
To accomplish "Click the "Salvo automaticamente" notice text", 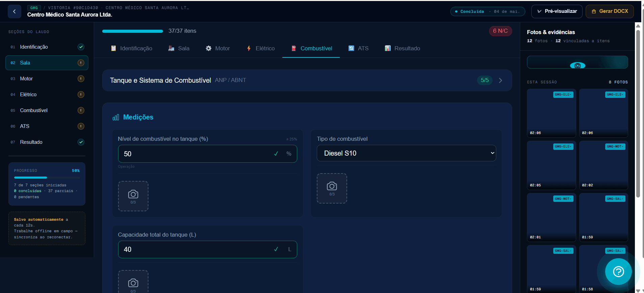I will coord(39,219).
